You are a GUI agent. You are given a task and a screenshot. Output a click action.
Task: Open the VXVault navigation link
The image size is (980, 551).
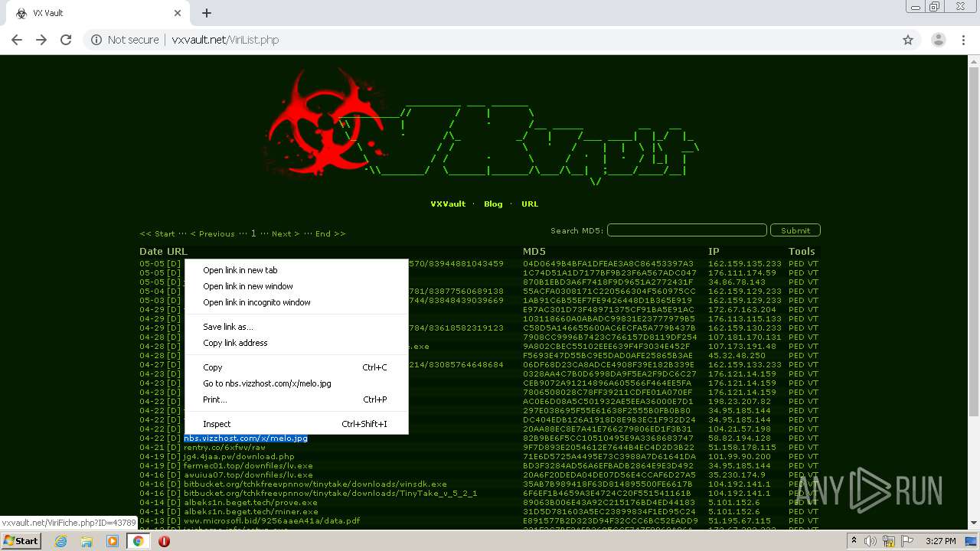448,204
